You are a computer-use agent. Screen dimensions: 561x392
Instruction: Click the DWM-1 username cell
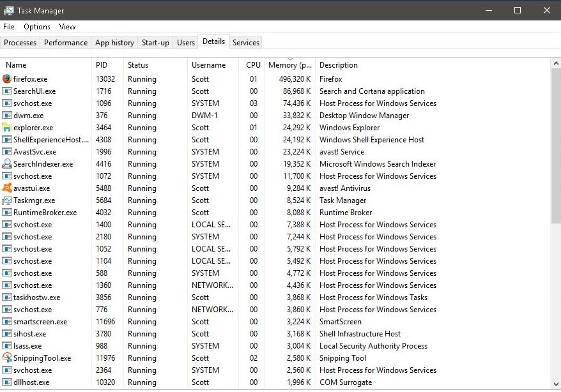(x=204, y=116)
